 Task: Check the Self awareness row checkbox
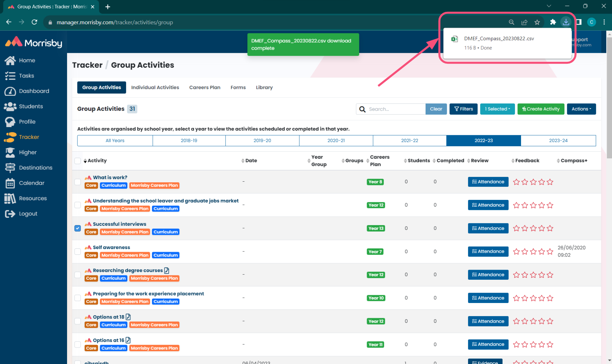tap(78, 251)
